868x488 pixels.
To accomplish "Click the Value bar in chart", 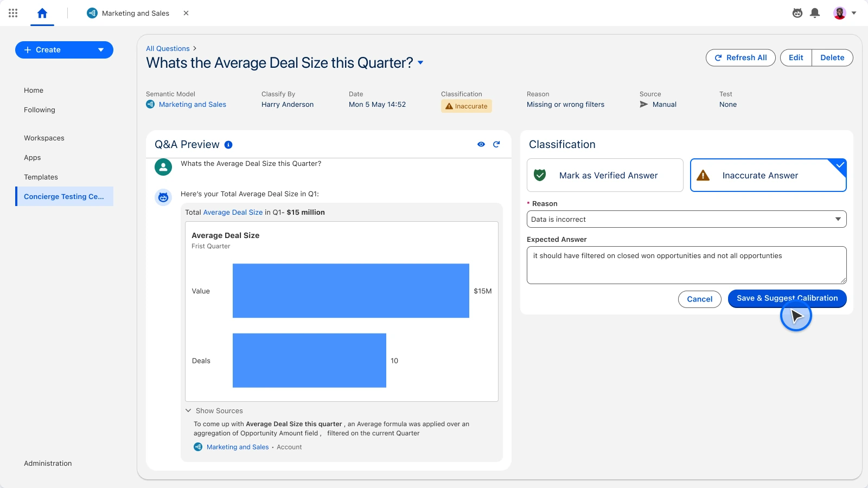I will click(351, 291).
